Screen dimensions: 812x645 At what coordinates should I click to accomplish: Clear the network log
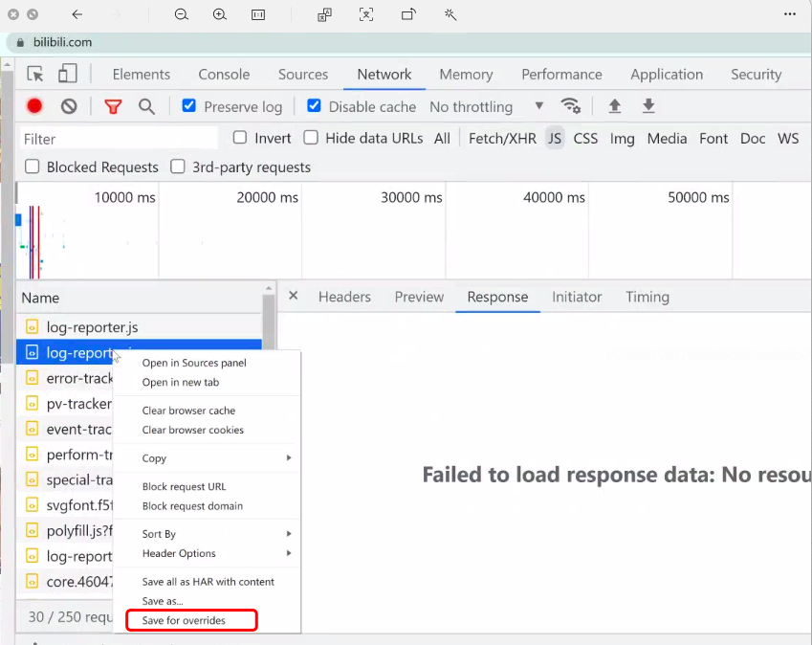[69, 107]
